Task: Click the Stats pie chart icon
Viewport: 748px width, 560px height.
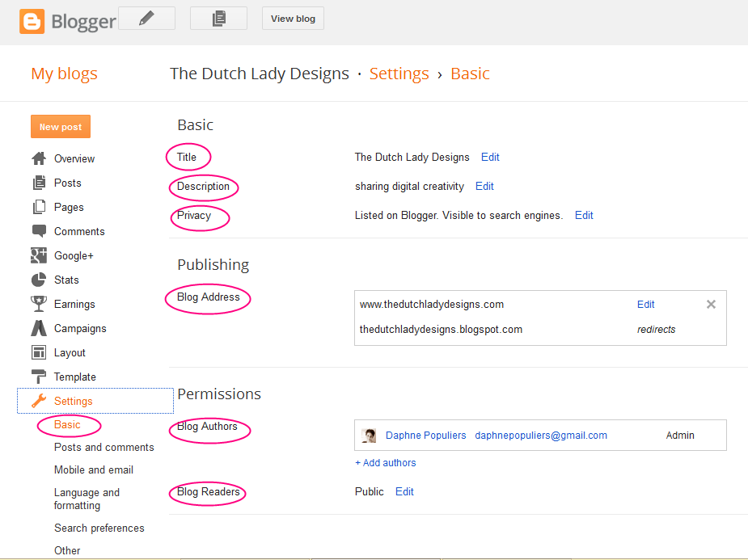Action: pyautogui.click(x=39, y=280)
